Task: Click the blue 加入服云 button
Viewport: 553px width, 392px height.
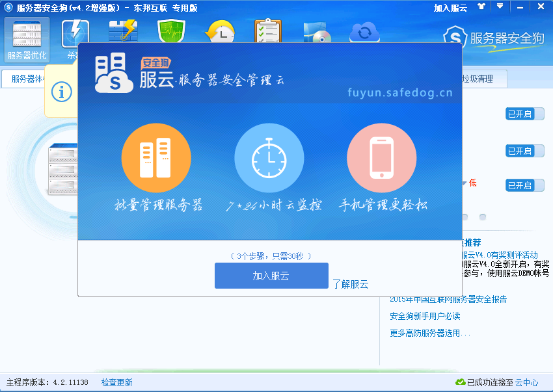Action: coord(271,276)
